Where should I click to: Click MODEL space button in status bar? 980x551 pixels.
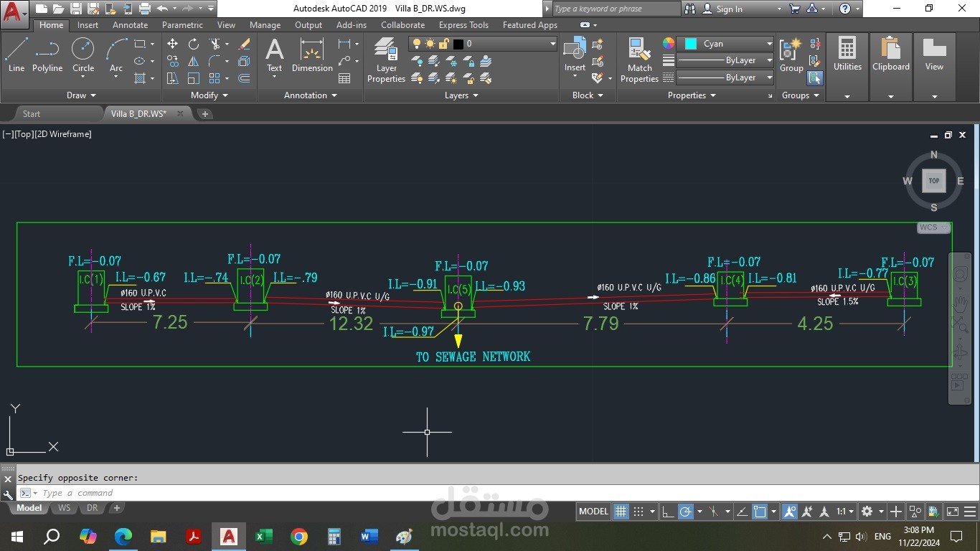click(594, 512)
